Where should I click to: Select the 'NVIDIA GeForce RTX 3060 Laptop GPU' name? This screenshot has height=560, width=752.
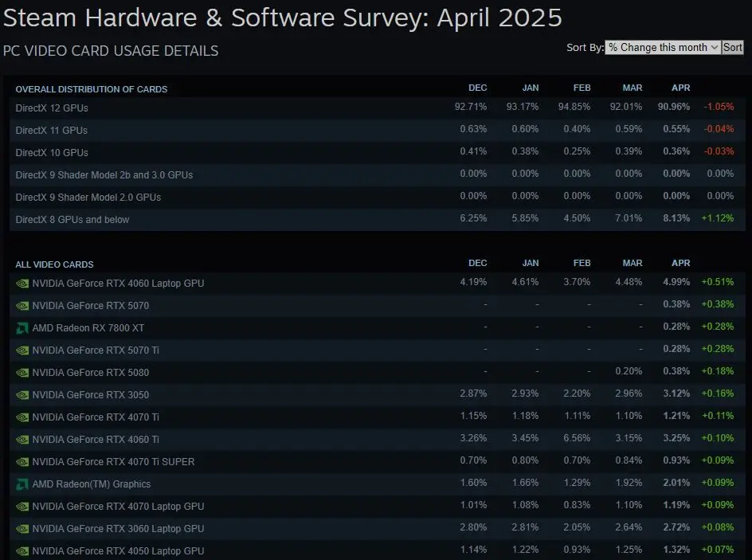(x=118, y=529)
